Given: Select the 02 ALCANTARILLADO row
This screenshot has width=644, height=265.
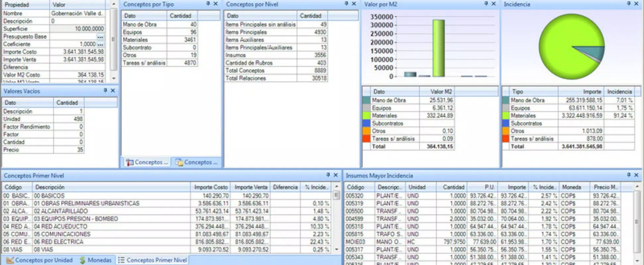Looking at the screenshot, I should 166,211.
